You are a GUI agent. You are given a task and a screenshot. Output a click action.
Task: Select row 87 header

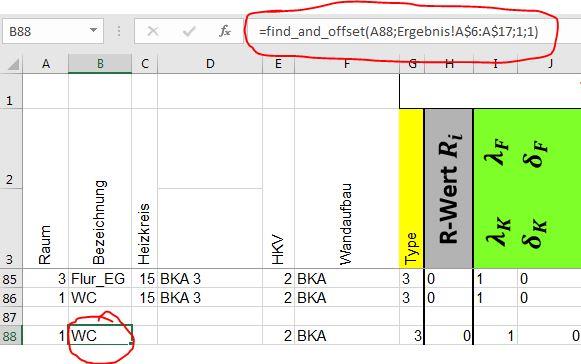(11, 317)
